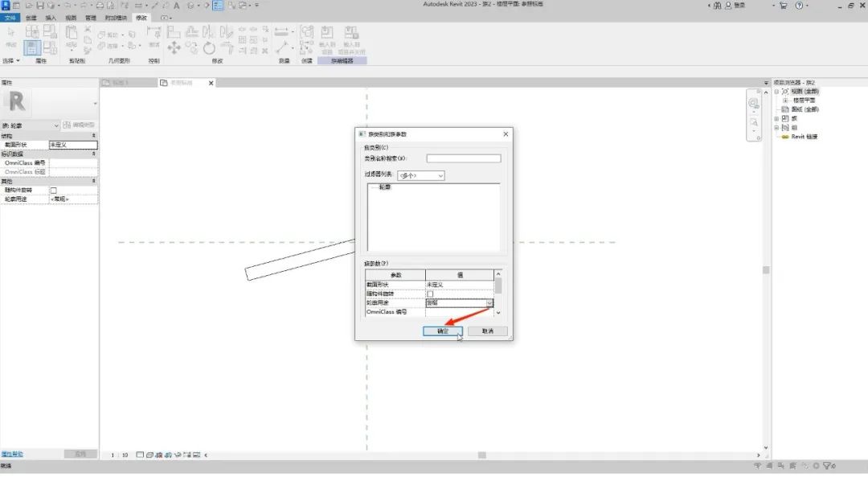Click the Paste icon in the clipboard panel
868x489 pixels.
[x=72, y=32]
